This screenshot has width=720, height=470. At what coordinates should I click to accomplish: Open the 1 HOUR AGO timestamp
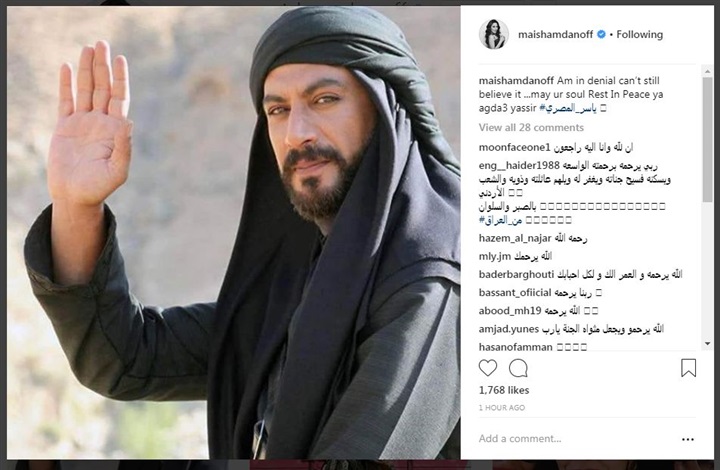tap(501, 408)
